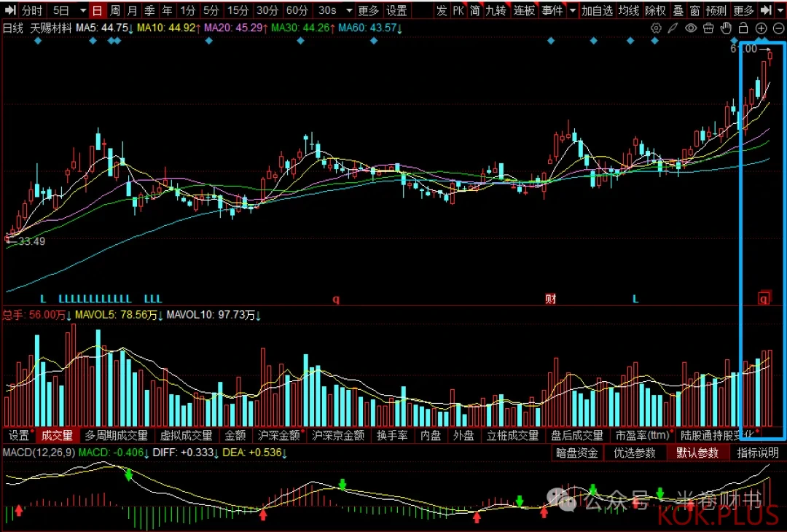Choose 默认参数 for MACD
787x532 pixels.
[697, 453]
